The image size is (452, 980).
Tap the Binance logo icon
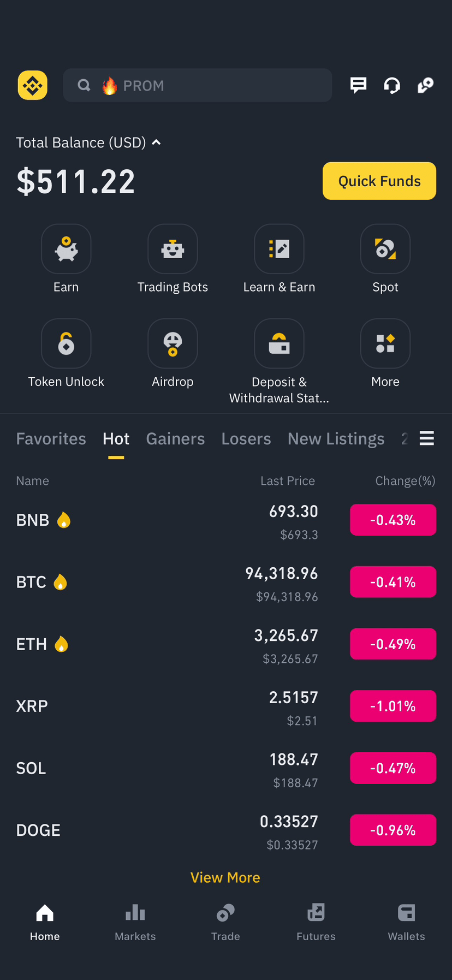[x=33, y=85]
